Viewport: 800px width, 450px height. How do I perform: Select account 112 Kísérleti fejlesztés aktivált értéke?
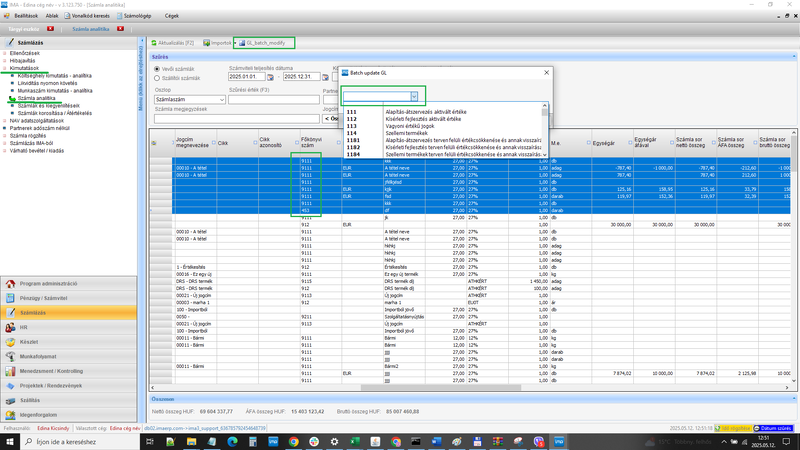[x=443, y=119]
